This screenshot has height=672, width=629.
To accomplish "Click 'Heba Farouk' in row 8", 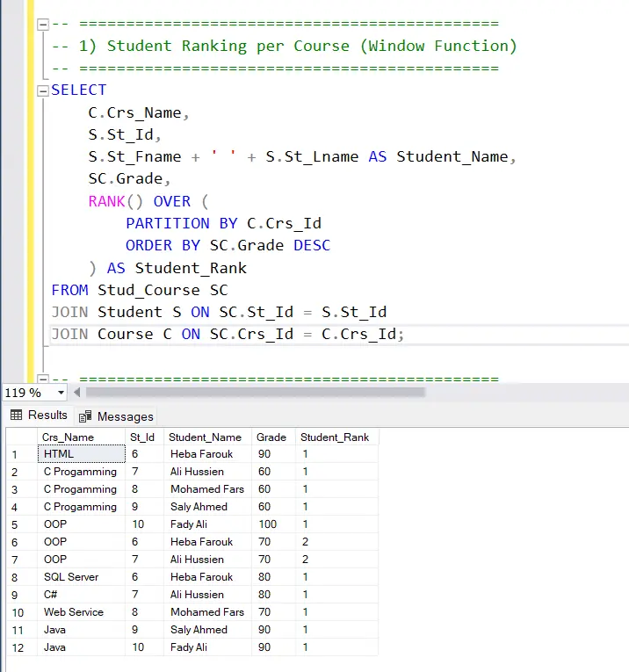I will tap(208, 577).
